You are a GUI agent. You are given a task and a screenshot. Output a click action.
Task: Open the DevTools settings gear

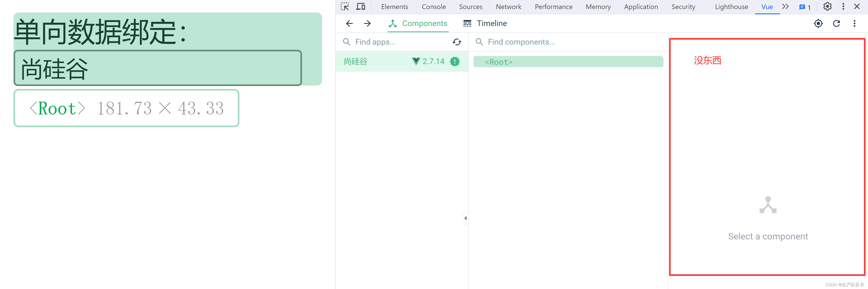point(827,6)
